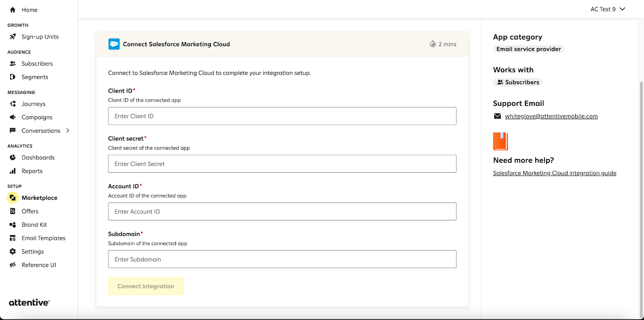Go to Dashboards under Analytics
This screenshot has width=644, height=320.
pyautogui.click(x=38, y=157)
